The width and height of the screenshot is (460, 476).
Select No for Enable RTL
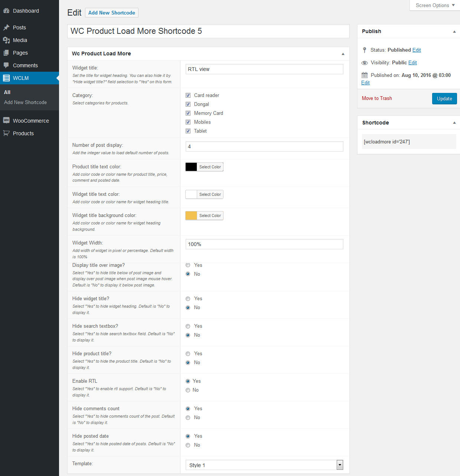[188, 390]
